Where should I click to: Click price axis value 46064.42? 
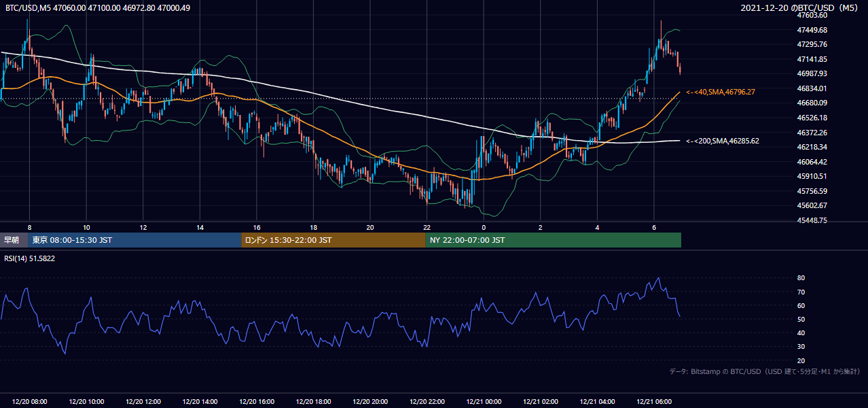click(x=812, y=162)
